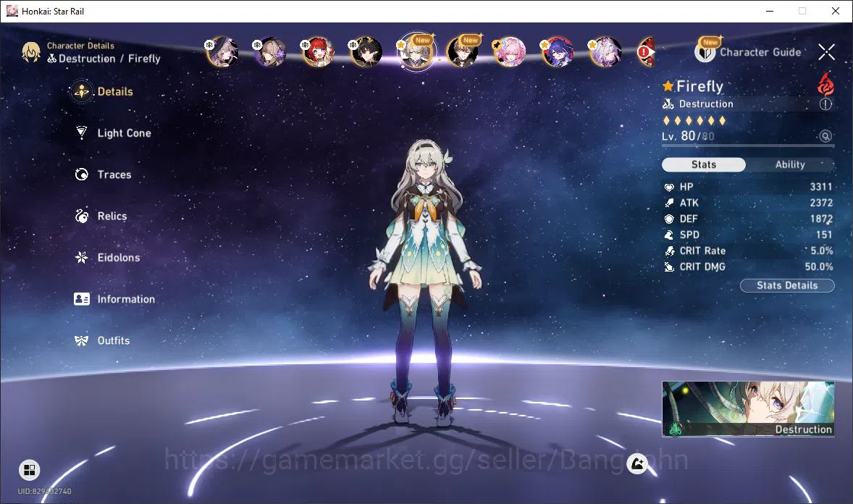
Task: Open the Information section
Action: [x=115, y=299]
